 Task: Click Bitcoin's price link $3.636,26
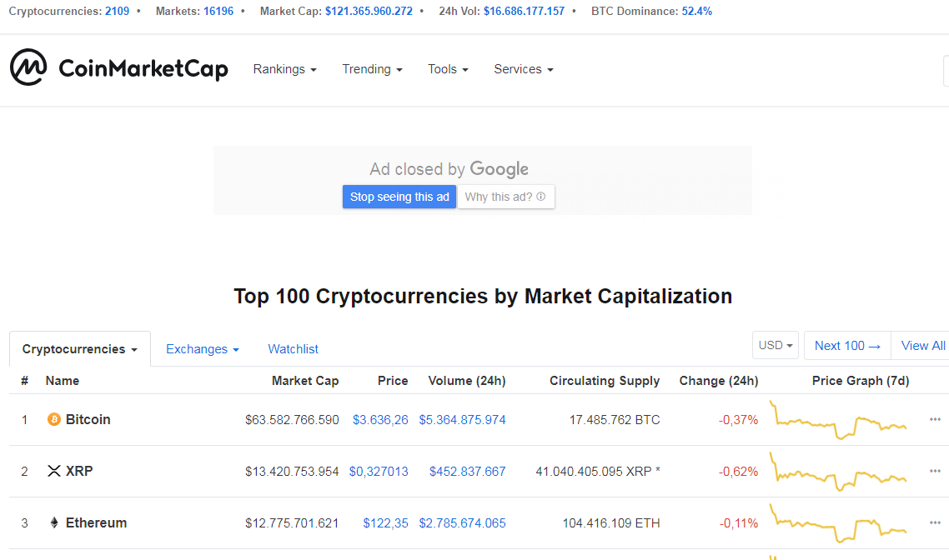tap(380, 420)
